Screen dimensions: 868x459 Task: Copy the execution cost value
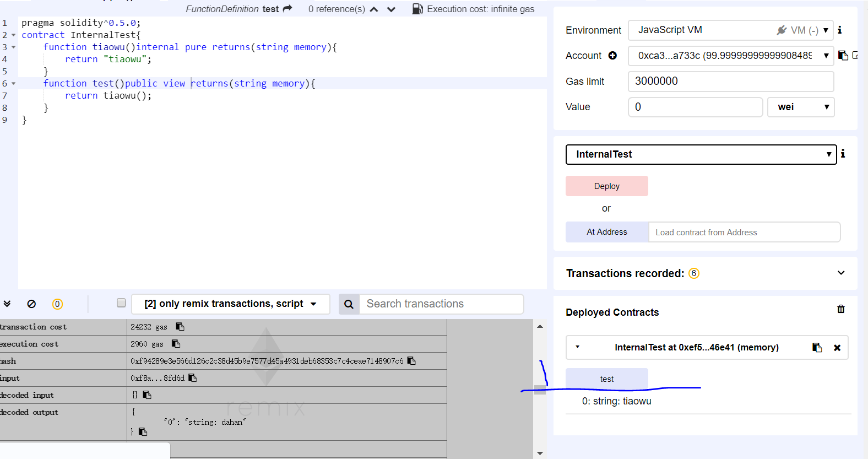click(176, 344)
